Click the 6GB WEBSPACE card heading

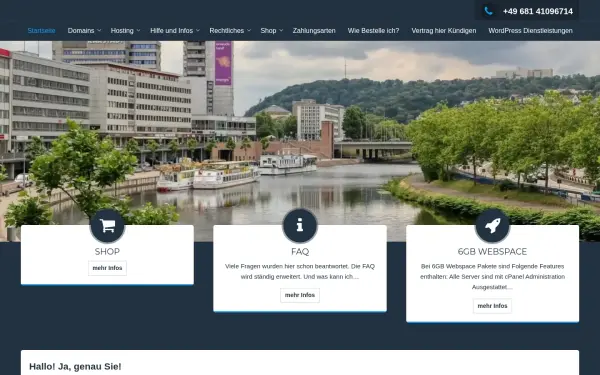pos(492,251)
